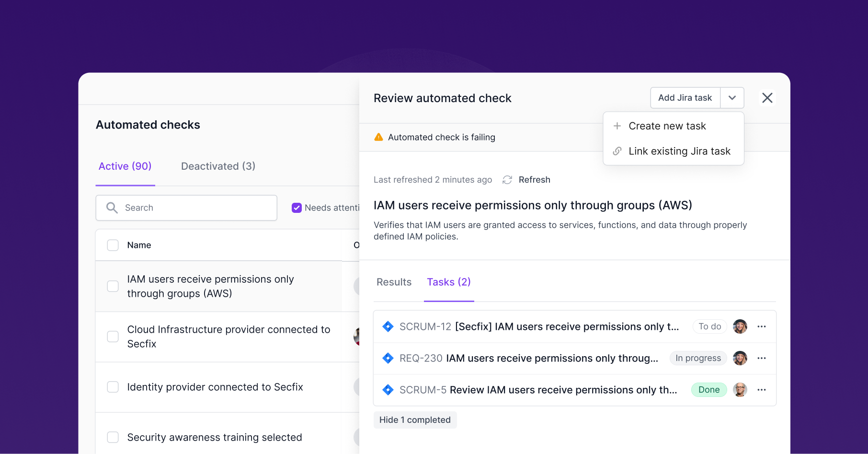
Task: Close the Review automated check panel
Action: (x=767, y=98)
